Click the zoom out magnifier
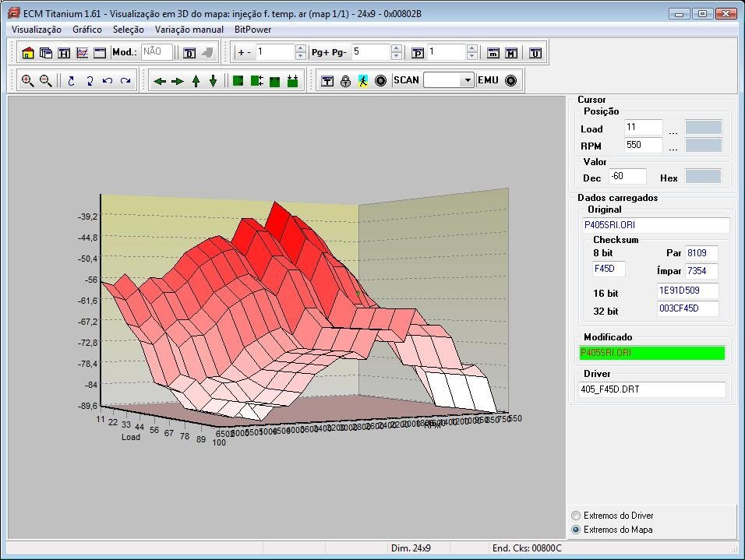Image resolution: width=745 pixels, height=560 pixels. (45, 80)
